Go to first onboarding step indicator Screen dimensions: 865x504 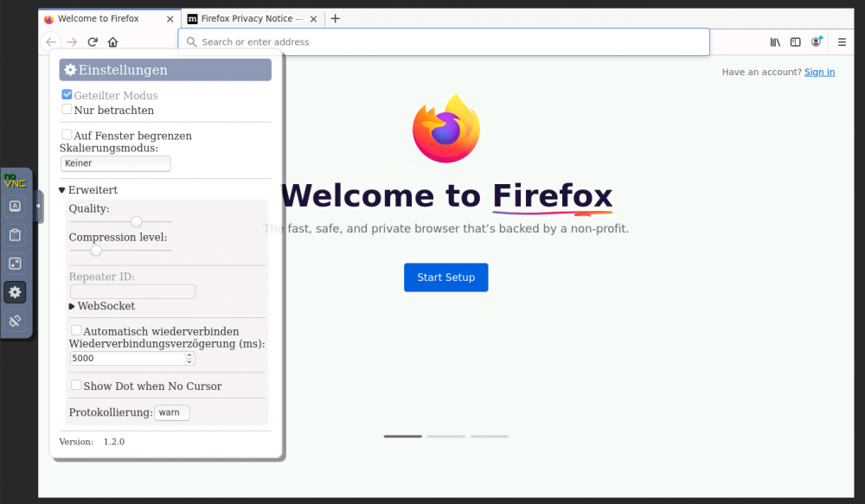point(403,437)
